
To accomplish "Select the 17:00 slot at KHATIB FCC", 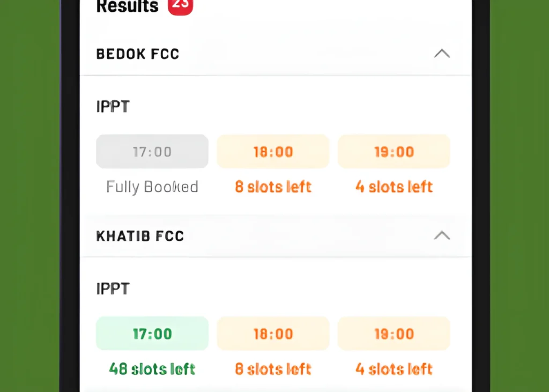I will pyautogui.click(x=152, y=333).
